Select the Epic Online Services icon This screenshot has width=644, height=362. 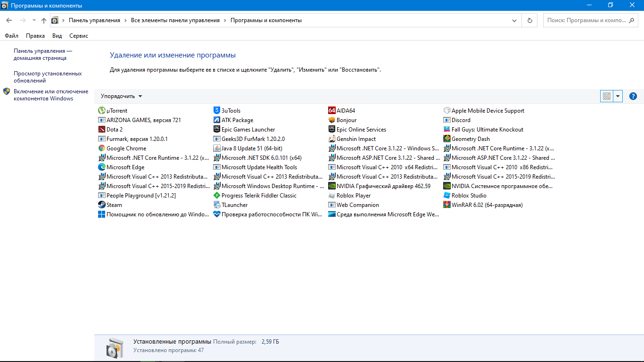tap(332, 130)
